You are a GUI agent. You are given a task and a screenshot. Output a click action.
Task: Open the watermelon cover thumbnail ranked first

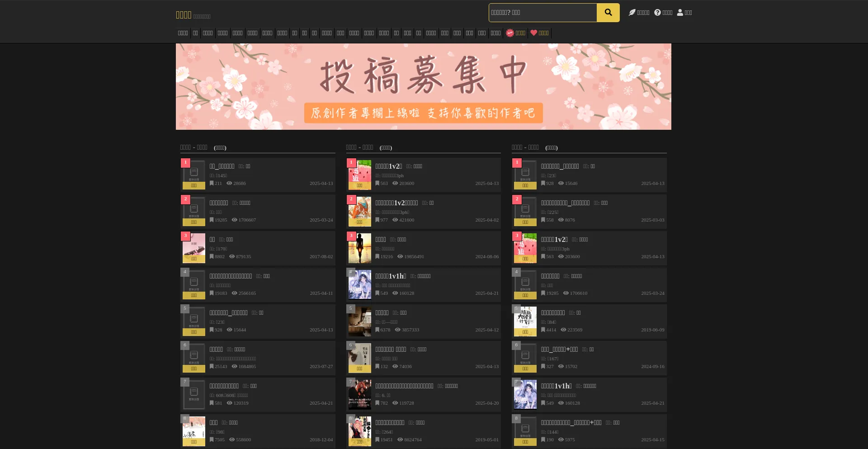click(x=359, y=175)
